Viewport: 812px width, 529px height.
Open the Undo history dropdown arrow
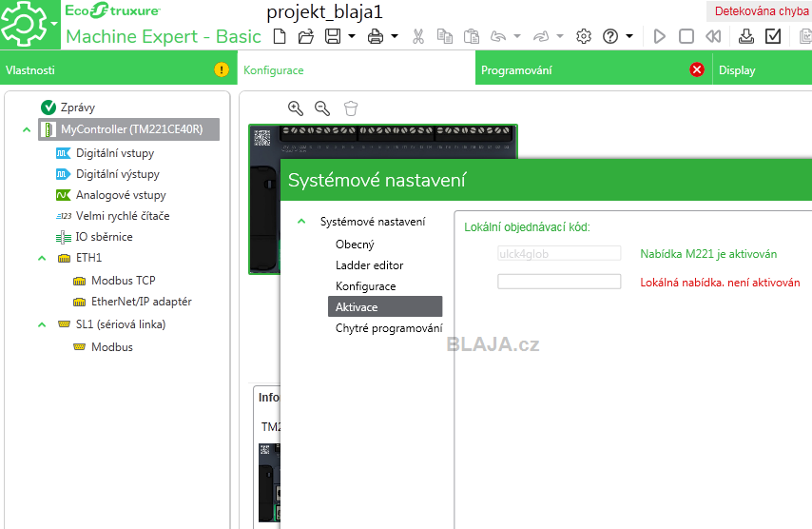tap(517, 36)
